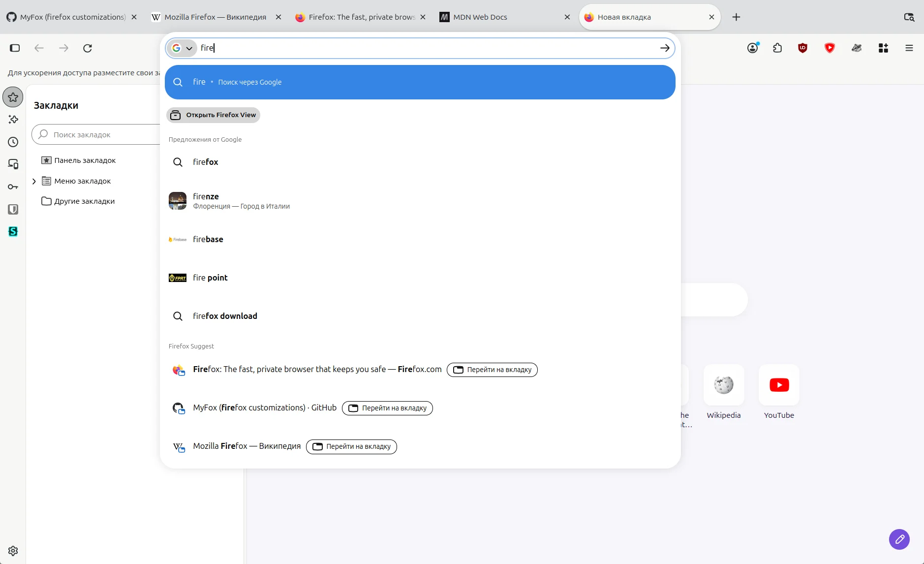Open Bitwarden shield sidebar icon
Image resolution: width=924 pixels, height=564 pixels.
(x=13, y=209)
